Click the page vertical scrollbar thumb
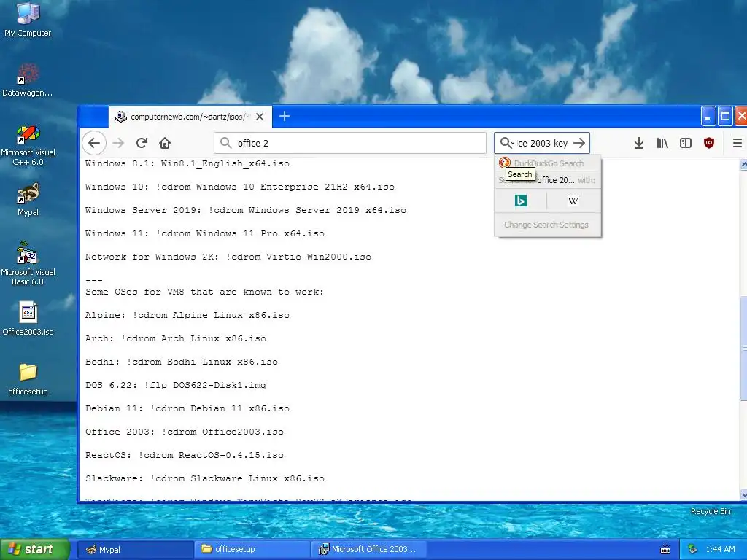Viewport: 747px width, 560px height. pos(743,348)
